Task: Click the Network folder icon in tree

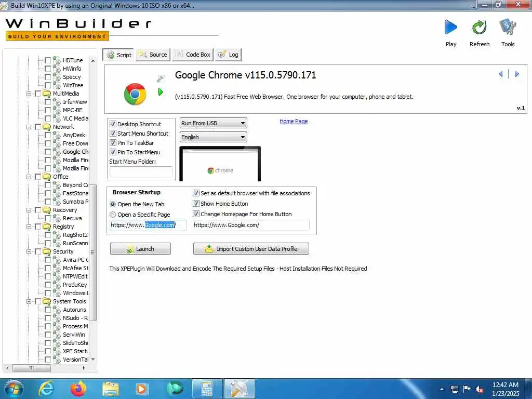Action: 47,127
